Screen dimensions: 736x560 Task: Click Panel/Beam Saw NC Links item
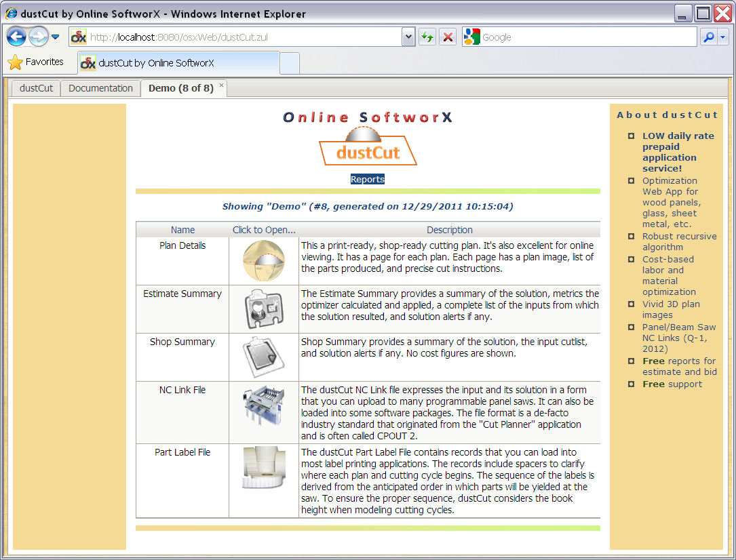(x=679, y=338)
